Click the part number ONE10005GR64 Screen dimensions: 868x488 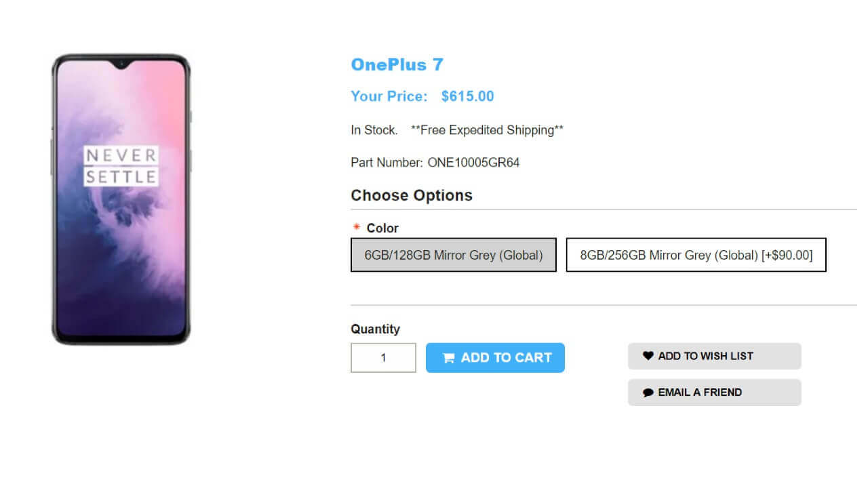473,163
